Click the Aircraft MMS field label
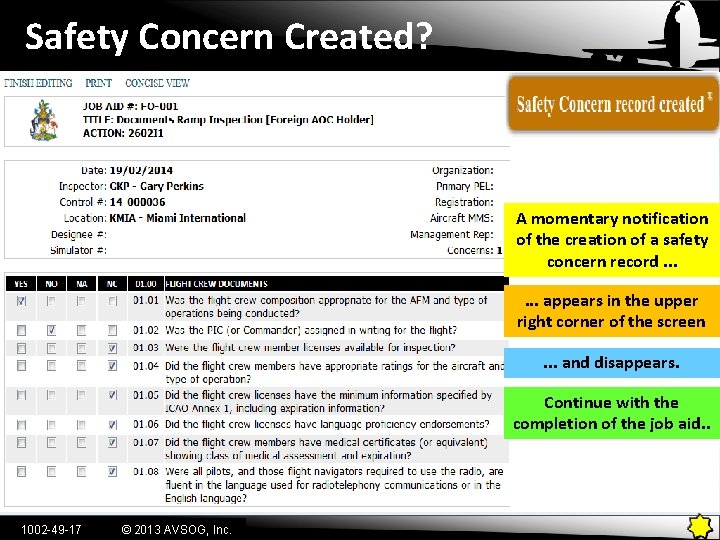This screenshot has width=720, height=540. pos(462,218)
